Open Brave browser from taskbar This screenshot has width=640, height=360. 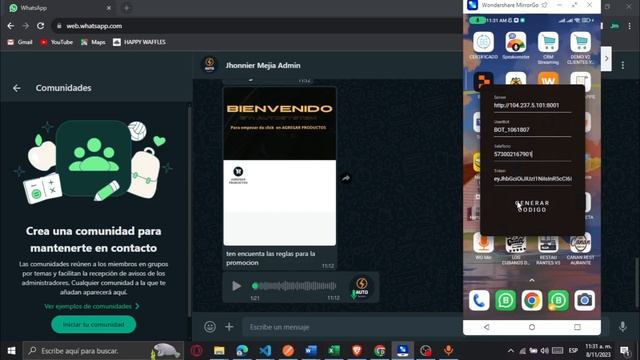click(x=357, y=351)
